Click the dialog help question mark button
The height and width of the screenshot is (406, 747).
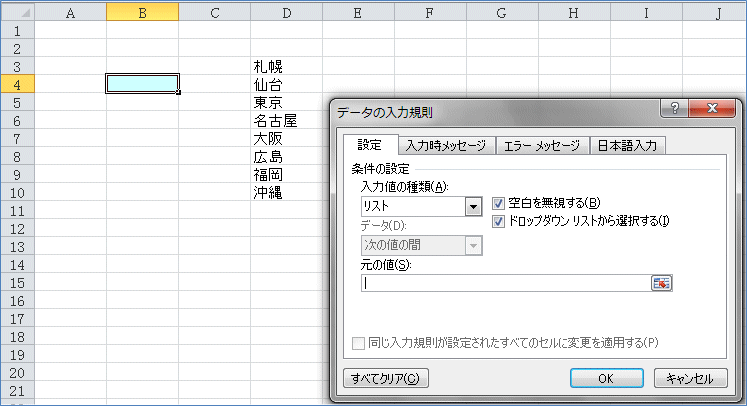(x=677, y=109)
